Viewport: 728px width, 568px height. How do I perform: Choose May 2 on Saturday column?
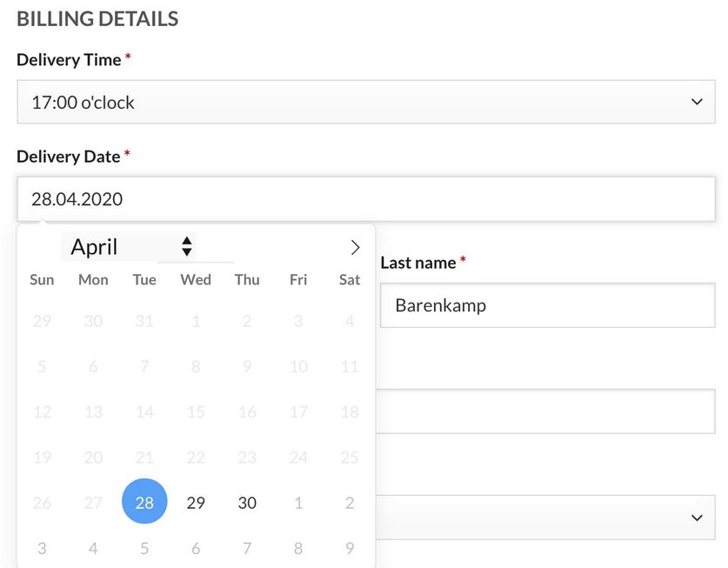coord(350,503)
